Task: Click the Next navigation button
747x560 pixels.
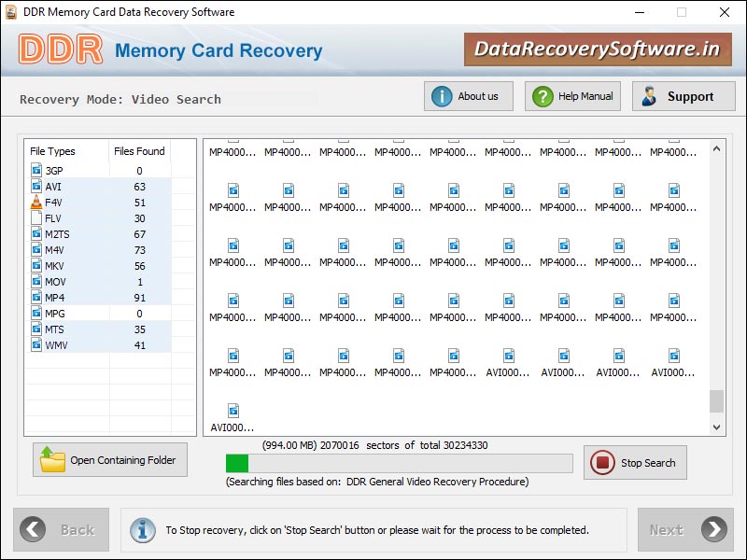Action: (x=685, y=529)
